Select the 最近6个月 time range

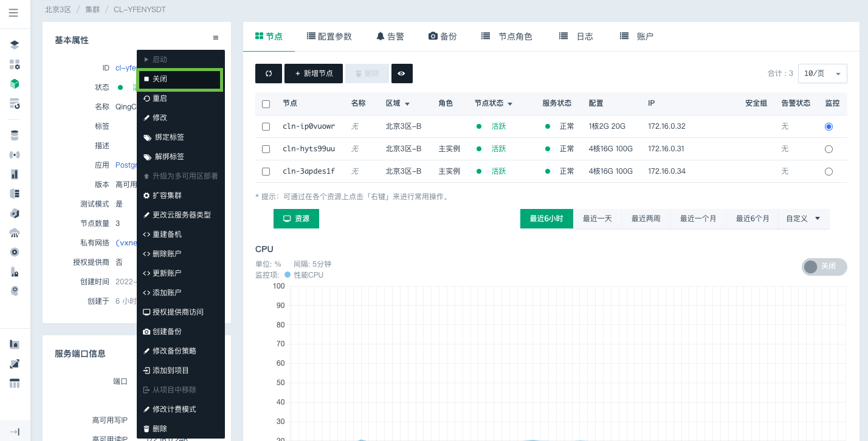tap(753, 219)
